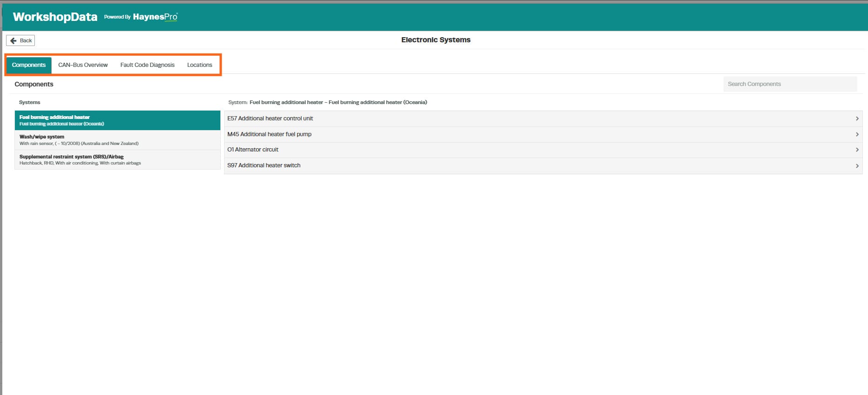Image resolution: width=868 pixels, height=395 pixels.
Task: Click the HaynesPro logo
Action: coord(155,17)
